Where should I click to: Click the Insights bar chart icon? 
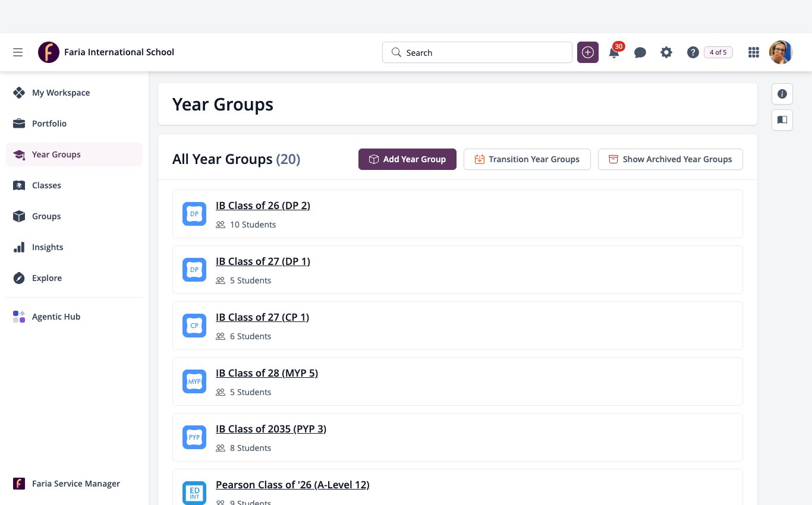[19, 247]
